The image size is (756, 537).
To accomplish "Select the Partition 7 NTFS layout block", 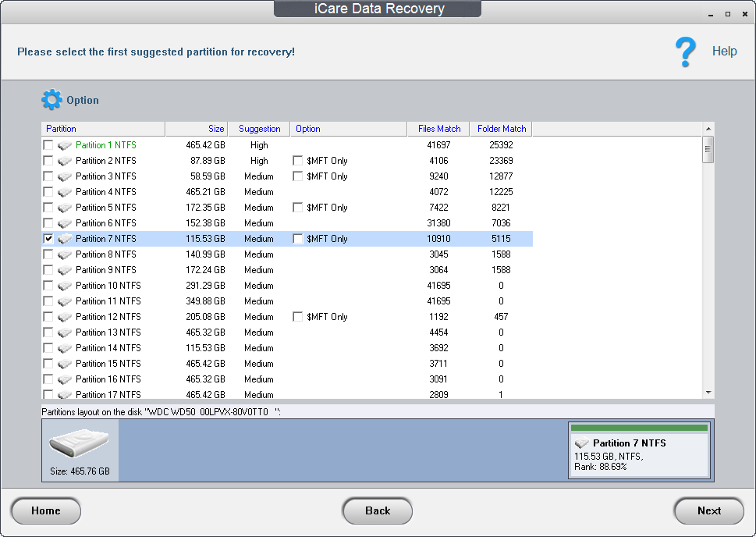I will 639,450.
